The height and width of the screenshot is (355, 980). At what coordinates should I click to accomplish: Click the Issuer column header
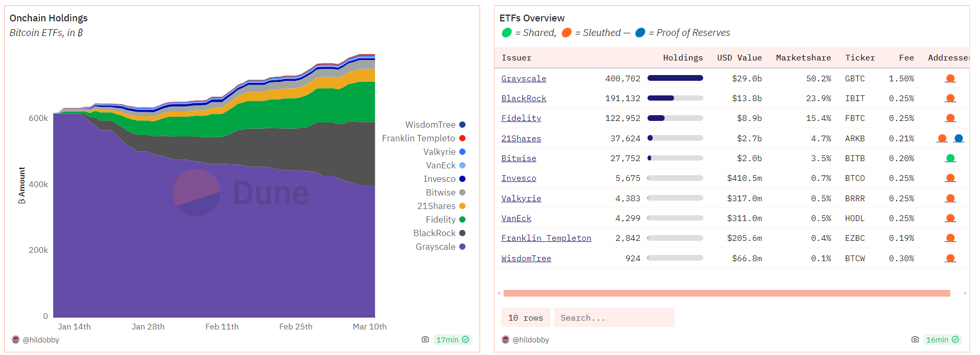tap(516, 58)
